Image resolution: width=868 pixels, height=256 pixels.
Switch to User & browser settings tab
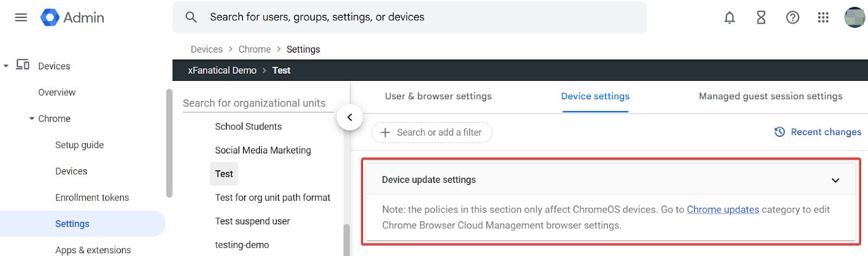click(x=438, y=96)
